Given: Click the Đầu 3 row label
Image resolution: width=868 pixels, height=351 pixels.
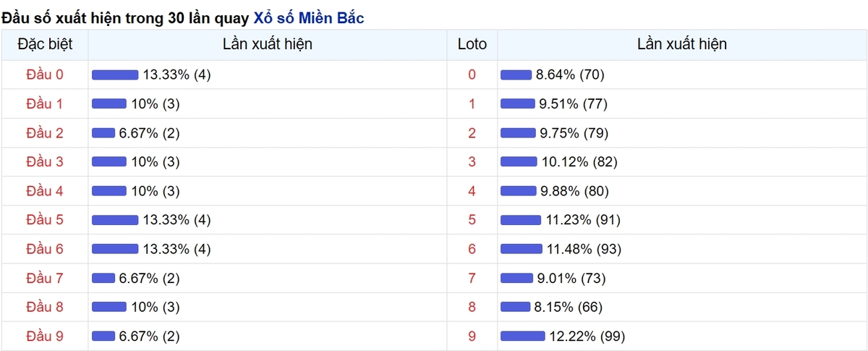Looking at the screenshot, I should 44,161.
